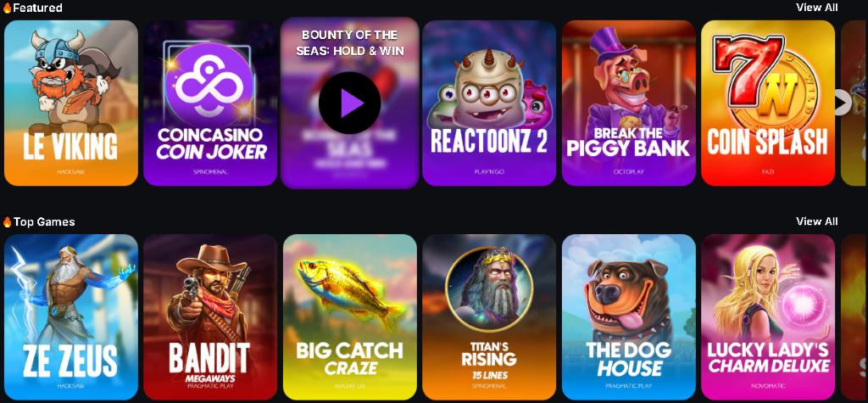
Task: Click the flame icon beside Top Games heading
Action: point(7,222)
